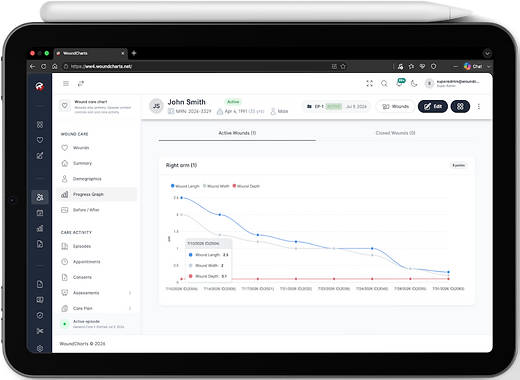
Task: Click patient name John Smith
Action: tap(186, 102)
